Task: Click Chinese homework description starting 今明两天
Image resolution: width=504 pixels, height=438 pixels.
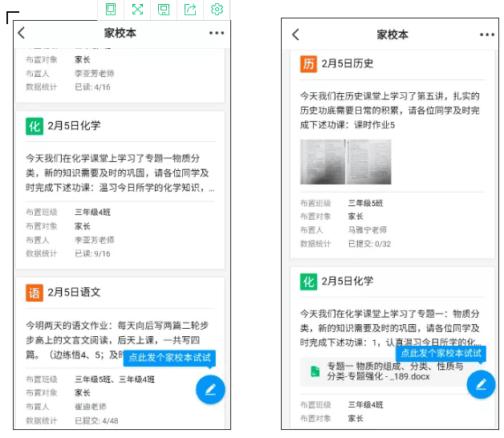Action: (x=117, y=340)
